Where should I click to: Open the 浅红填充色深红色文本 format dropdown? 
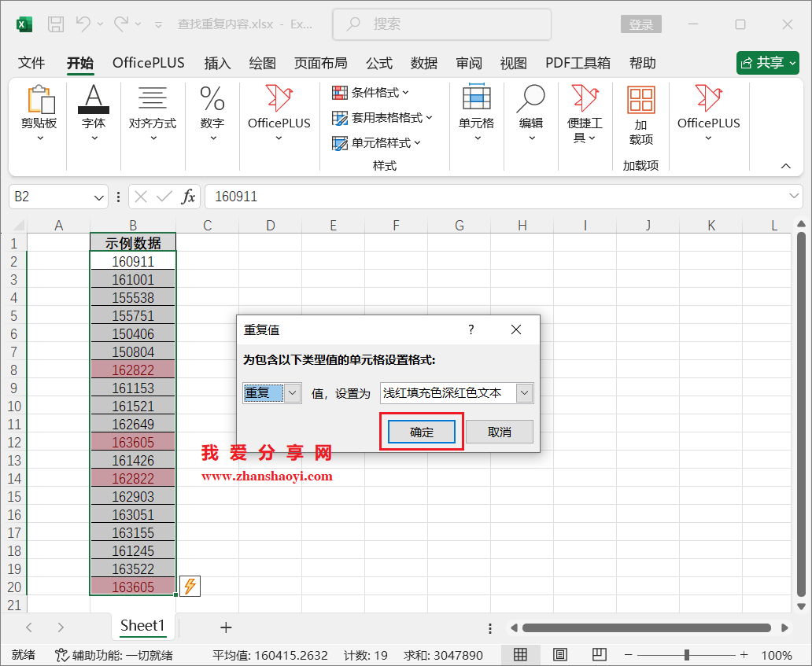tap(522, 392)
